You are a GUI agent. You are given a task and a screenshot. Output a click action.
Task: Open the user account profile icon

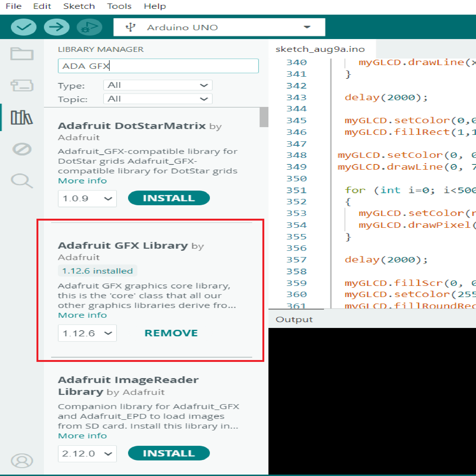tap(22, 461)
